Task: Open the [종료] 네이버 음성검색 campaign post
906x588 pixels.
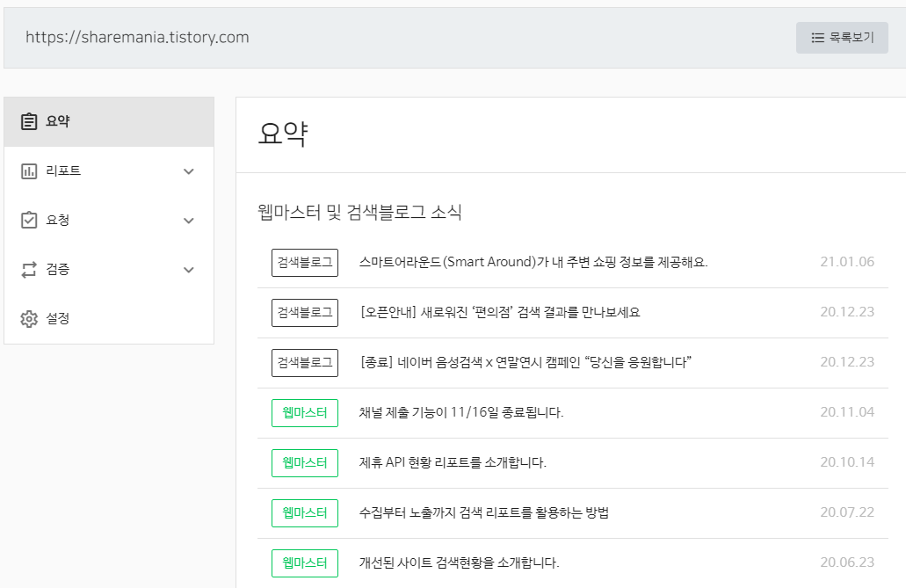Action: pyautogui.click(x=525, y=362)
